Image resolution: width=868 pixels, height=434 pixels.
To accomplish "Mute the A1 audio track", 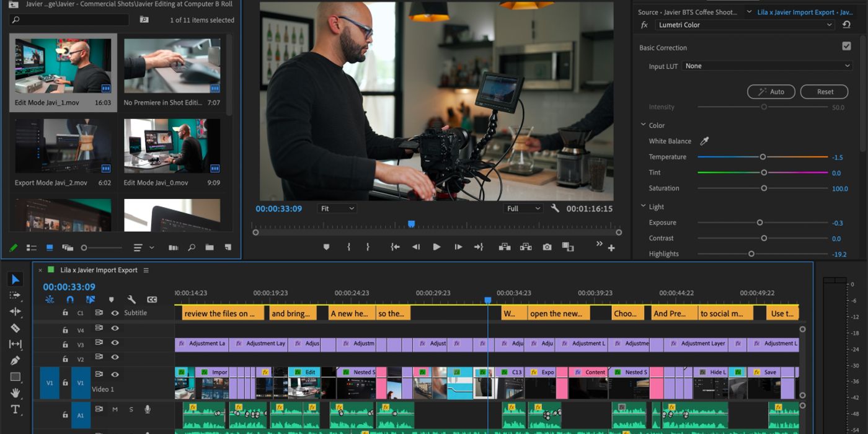I will click(115, 409).
